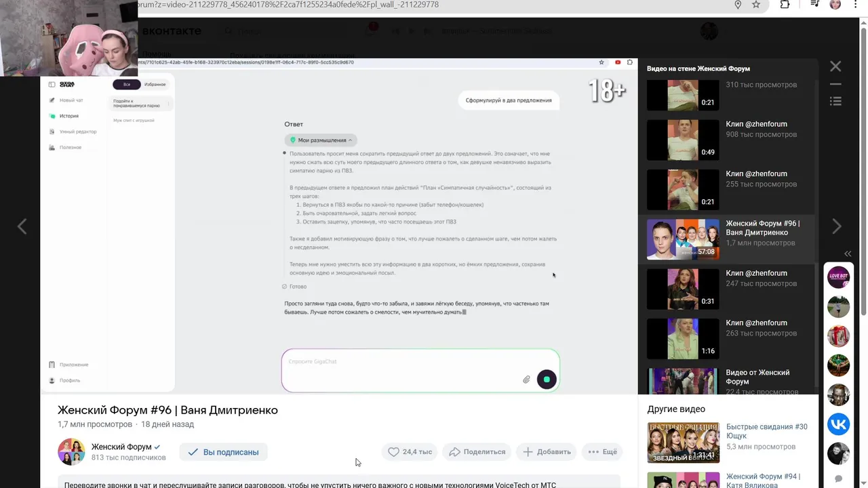Go to the next video arrow
This screenshot has height=488, width=868.
[x=837, y=226]
